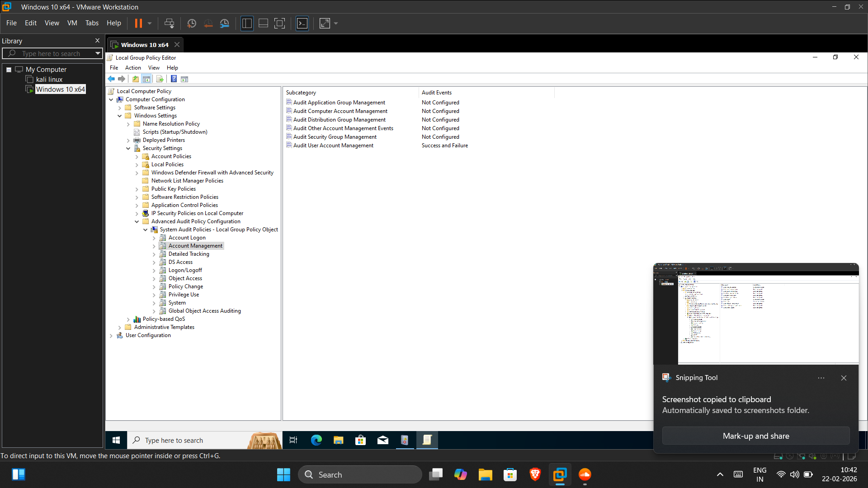The width and height of the screenshot is (868, 488).
Task: Select kali linux in the Library
Action: [49, 80]
